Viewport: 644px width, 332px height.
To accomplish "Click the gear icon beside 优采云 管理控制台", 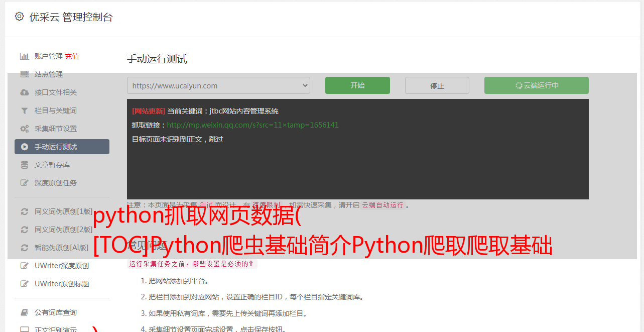I will pyautogui.click(x=19, y=17).
